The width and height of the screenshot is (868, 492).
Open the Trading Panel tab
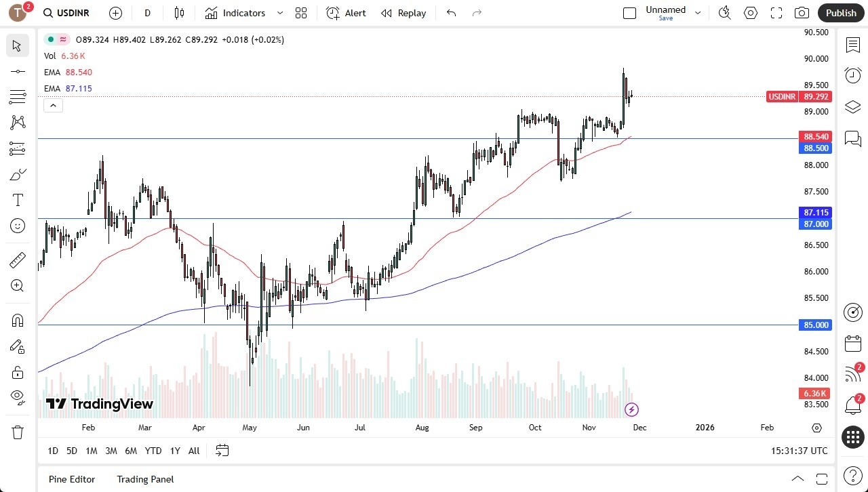pyautogui.click(x=144, y=479)
